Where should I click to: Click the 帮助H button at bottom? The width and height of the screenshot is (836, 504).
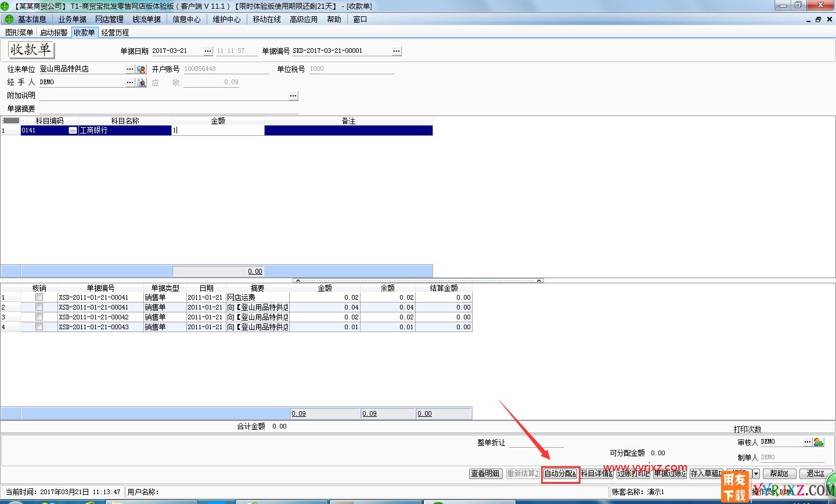click(779, 474)
